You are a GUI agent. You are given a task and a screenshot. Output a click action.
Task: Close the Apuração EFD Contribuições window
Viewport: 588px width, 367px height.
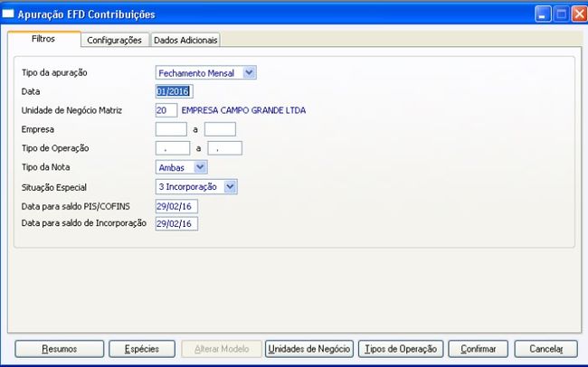pos(579,14)
